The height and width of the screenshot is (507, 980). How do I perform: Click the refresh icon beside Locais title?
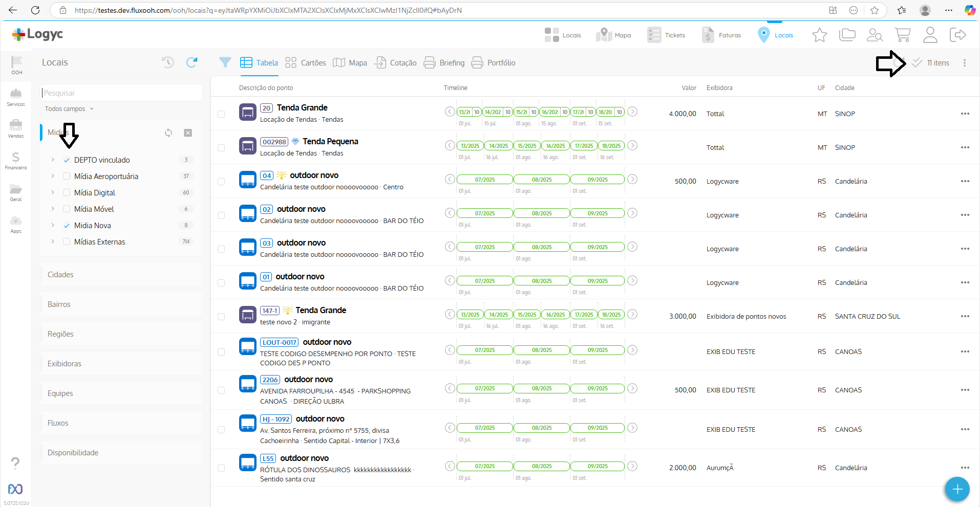coord(191,62)
